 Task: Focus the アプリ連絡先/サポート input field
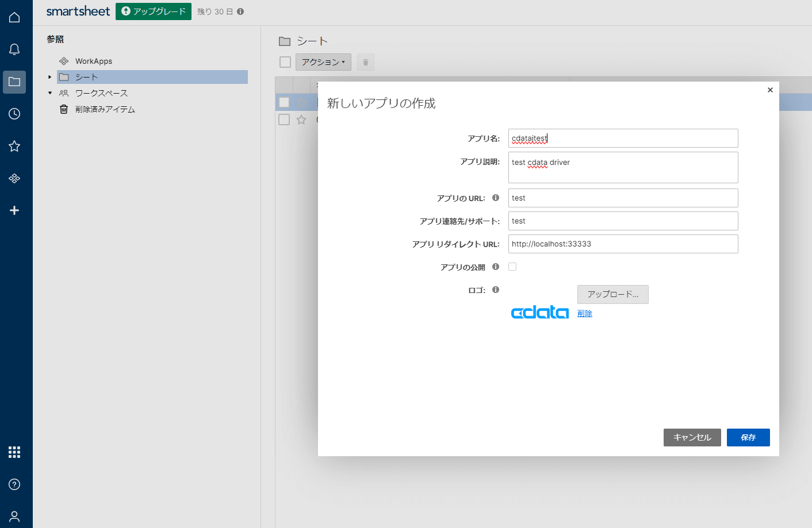623,221
